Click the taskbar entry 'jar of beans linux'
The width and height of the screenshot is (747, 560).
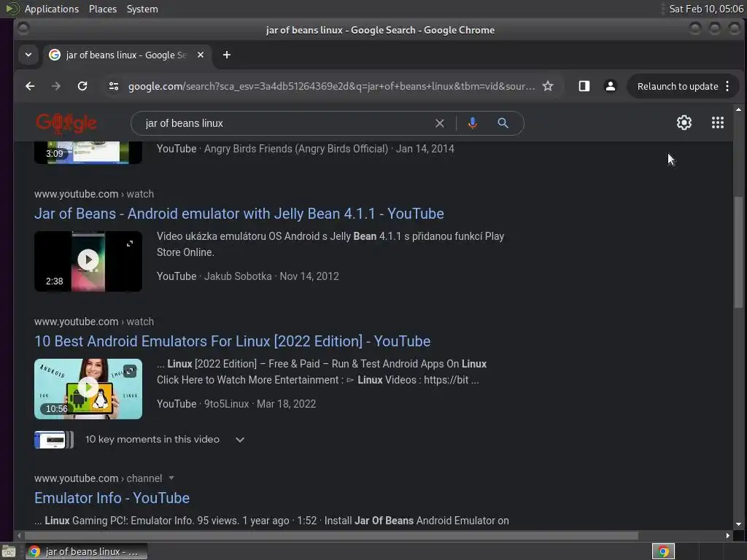coord(86,551)
